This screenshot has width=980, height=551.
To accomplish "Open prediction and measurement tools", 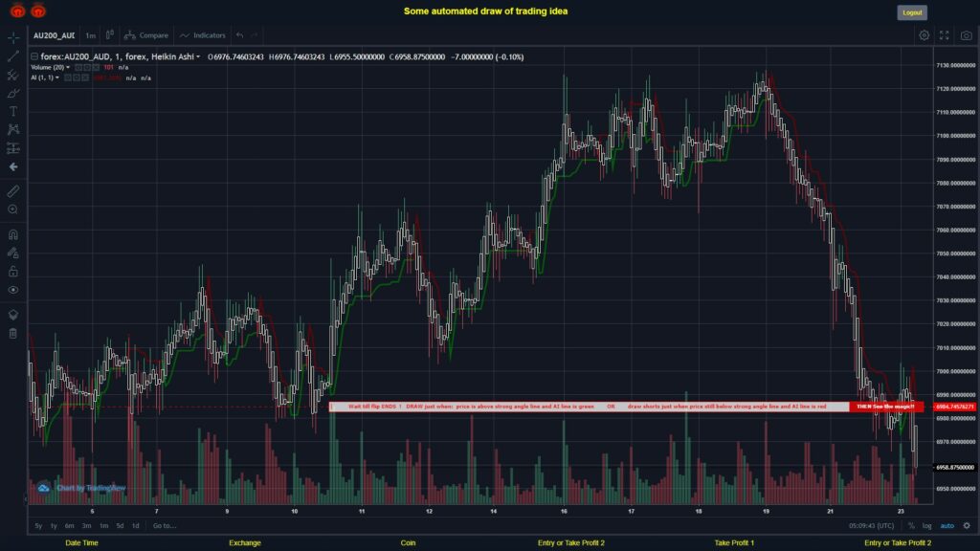I will pyautogui.click(x=13, y=148).
